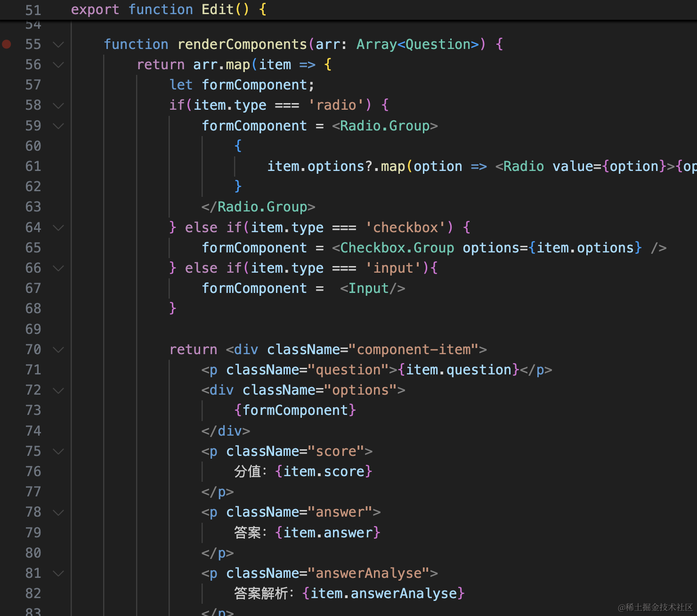
Task: Place cursor in 'radio' string literal
Action: click(336, 105)
